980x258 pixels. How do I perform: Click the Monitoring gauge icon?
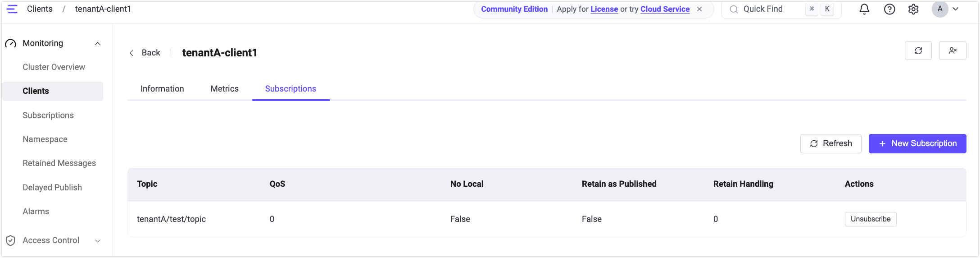click(x=11, y=43)
